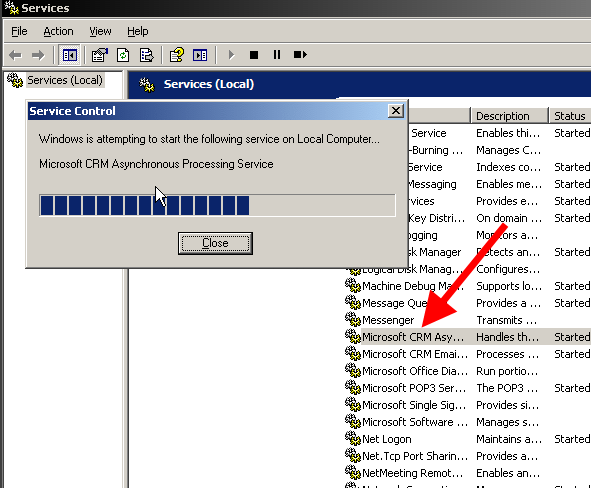Click 'Microsoft CRM Asynchronous Processing Service' dialog text
The height and width of the screenshot is (488, 591).
click(x=156, y=164)
